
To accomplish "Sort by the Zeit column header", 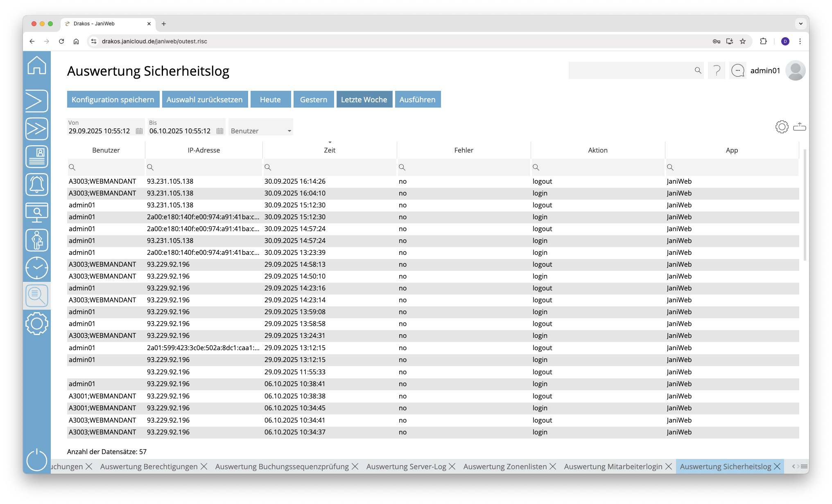I will pos(329,150).
